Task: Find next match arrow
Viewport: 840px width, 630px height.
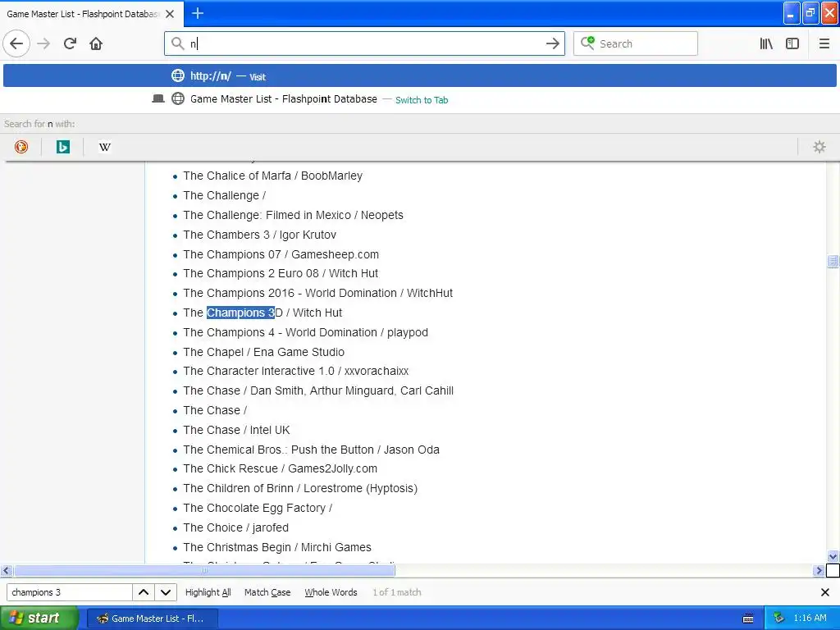Action: [x=166, y=592]
